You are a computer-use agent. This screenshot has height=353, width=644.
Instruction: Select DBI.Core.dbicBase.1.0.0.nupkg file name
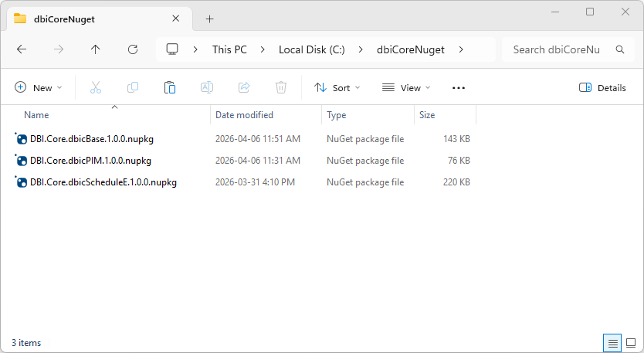coord(92,139)
